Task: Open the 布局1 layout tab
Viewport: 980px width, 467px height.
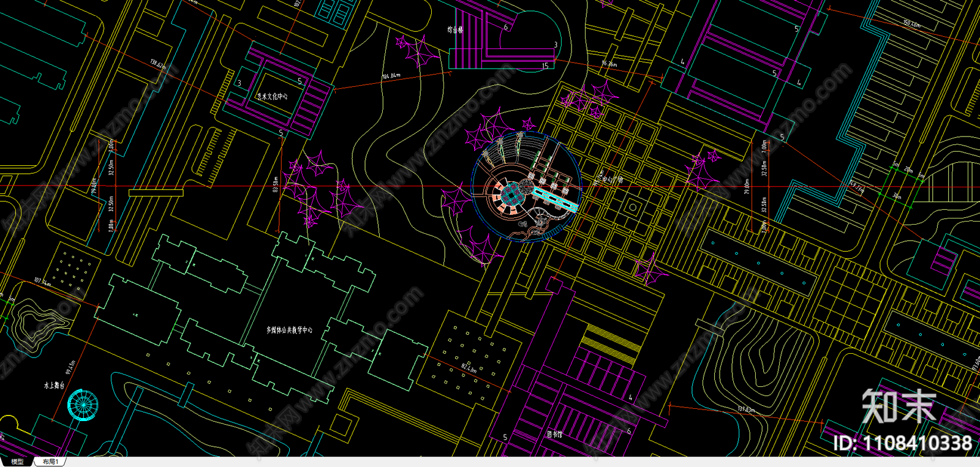Action: 51,461
